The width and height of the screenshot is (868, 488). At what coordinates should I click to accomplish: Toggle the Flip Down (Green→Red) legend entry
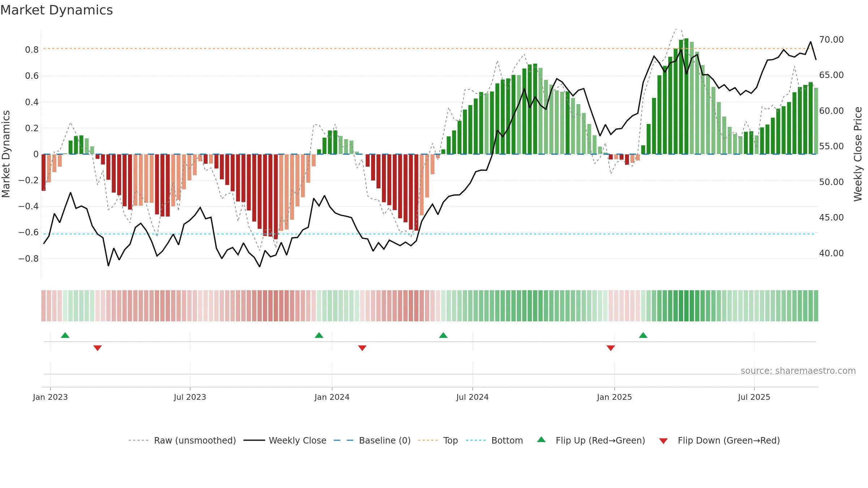(719, 440)
